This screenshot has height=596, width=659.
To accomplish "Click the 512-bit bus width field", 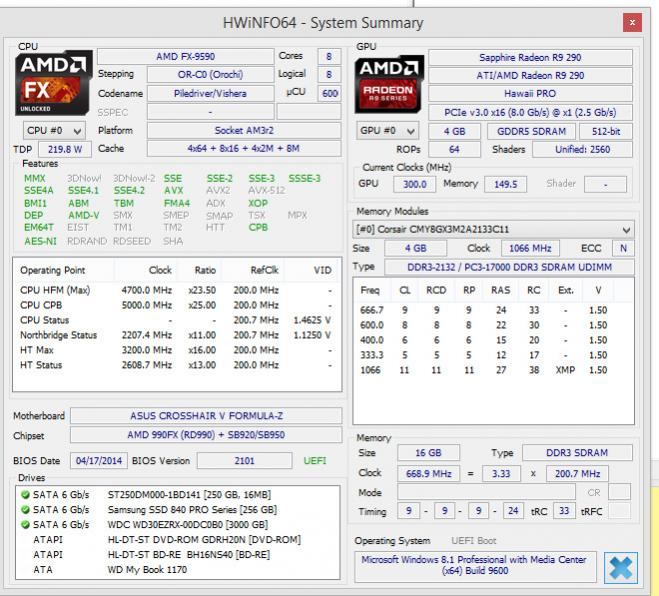I will (x=606, y=131).
